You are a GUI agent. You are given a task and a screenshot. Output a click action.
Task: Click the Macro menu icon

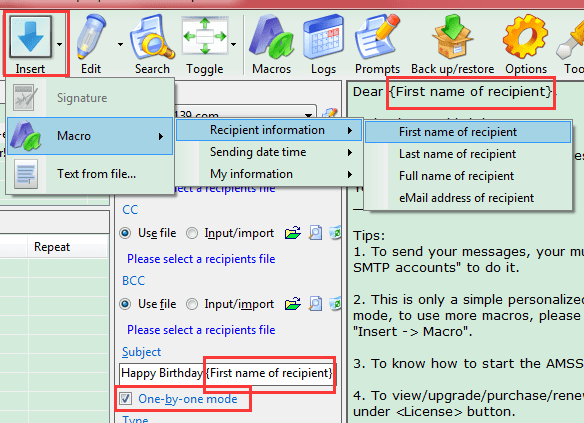25,136
